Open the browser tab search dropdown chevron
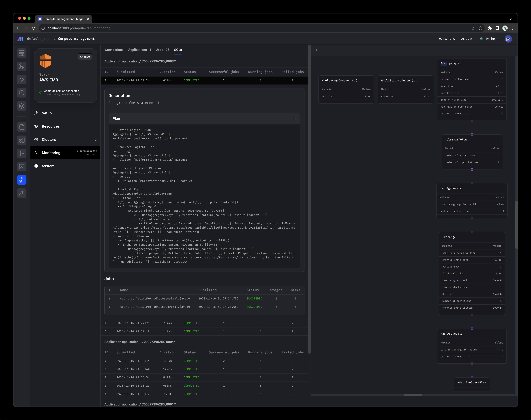 tap(511, 19)
